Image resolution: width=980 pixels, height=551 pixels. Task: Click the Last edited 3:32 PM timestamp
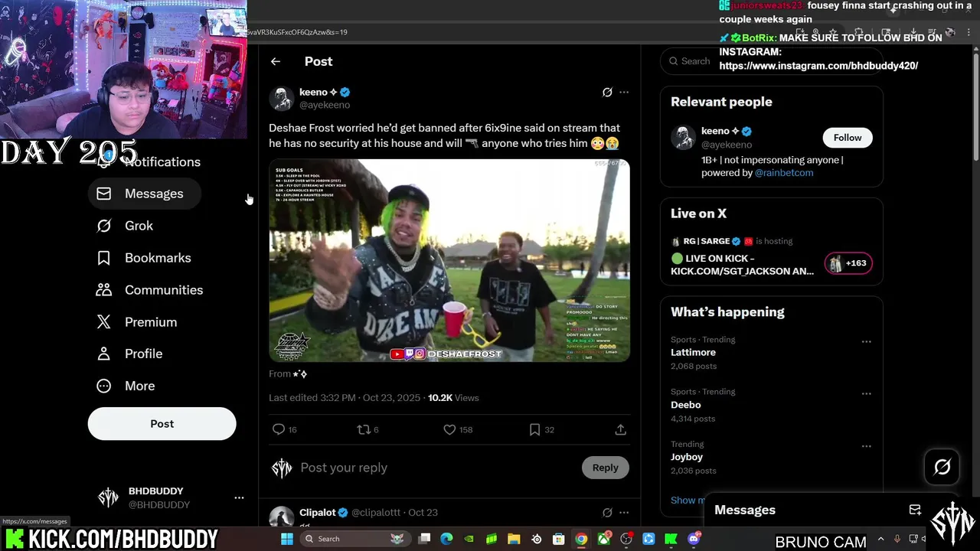click(x=345, y=398)
